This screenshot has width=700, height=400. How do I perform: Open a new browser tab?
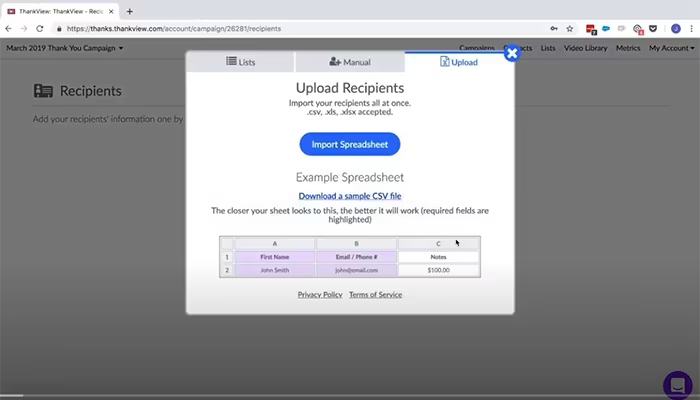[x=129, y=12]
